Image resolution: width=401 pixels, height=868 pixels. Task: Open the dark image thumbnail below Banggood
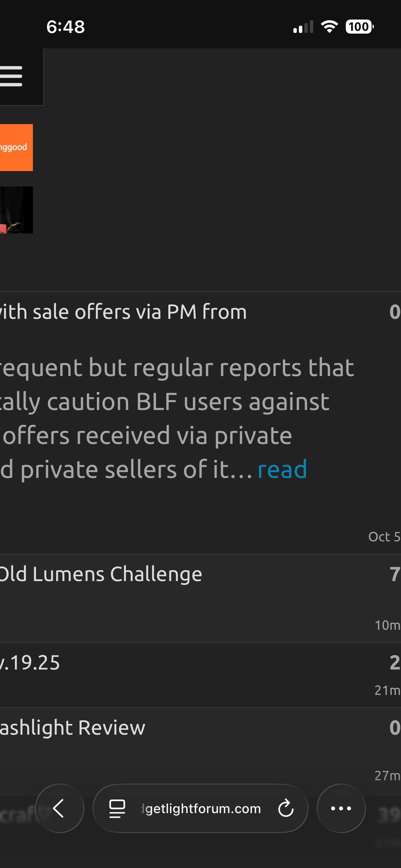(16, 210)
